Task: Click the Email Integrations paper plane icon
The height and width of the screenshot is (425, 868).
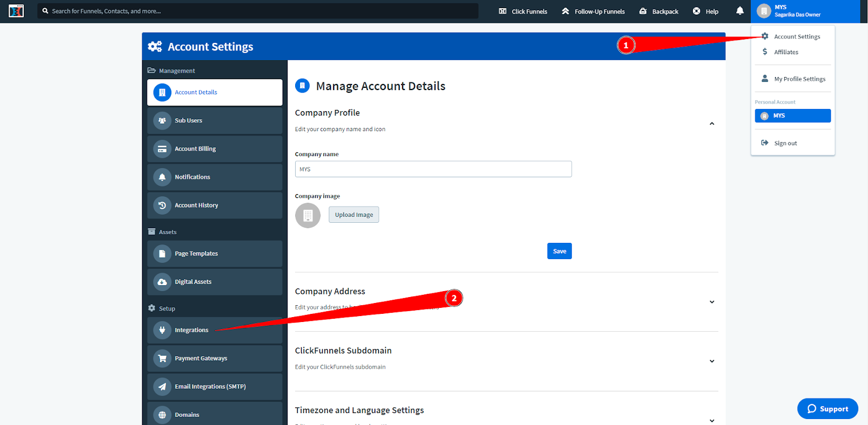Action: (x=162, y=387)
